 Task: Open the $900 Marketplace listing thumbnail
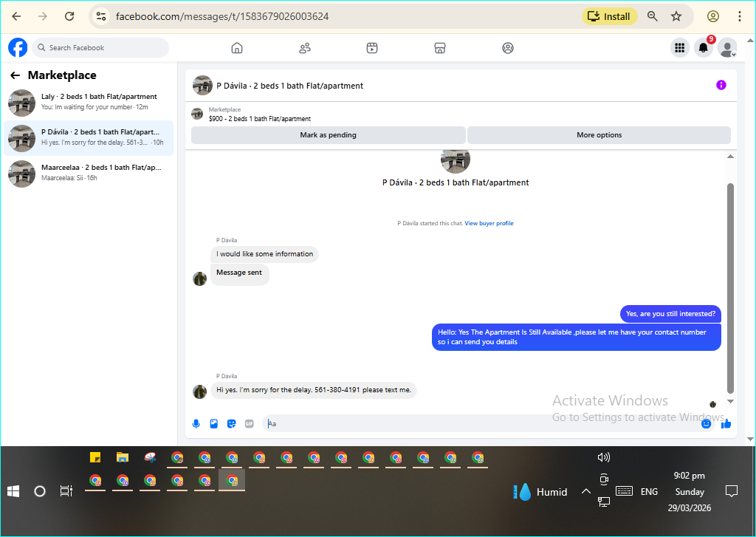[197, 114]
